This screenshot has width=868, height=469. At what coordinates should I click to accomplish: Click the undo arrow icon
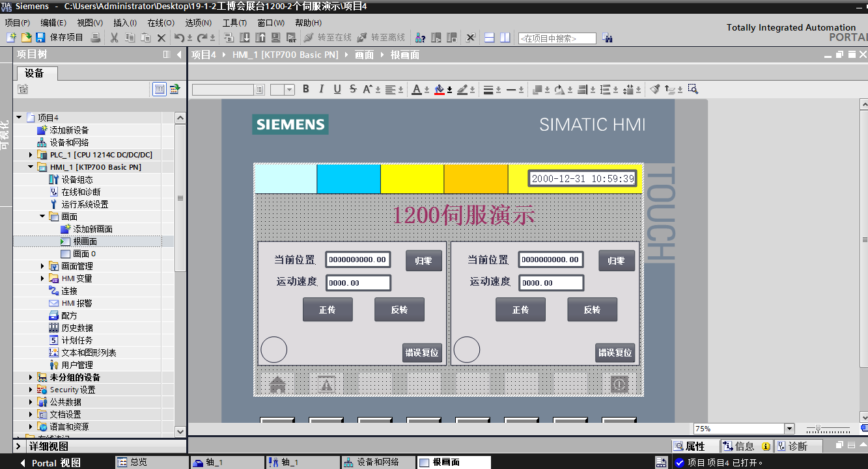tap(179, 38)
